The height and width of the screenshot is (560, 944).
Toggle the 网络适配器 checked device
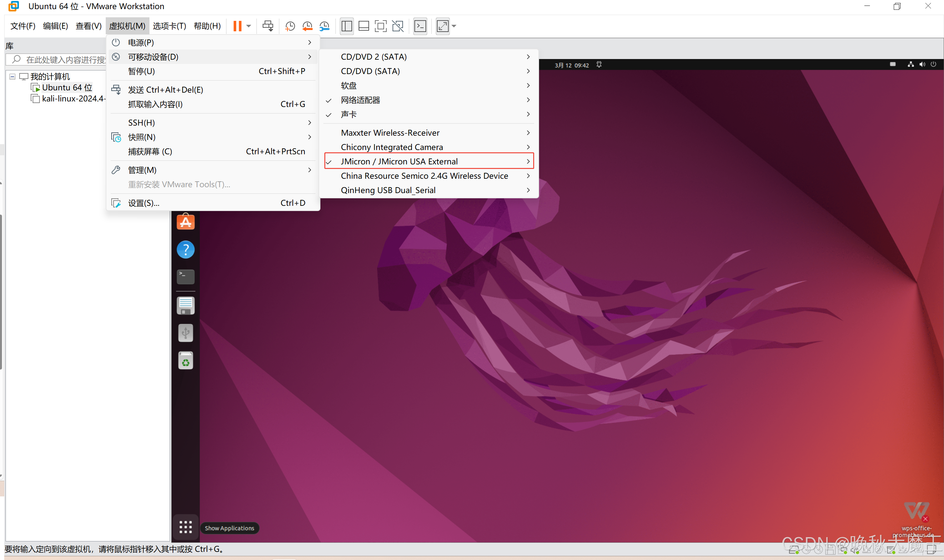click(361, 100)
